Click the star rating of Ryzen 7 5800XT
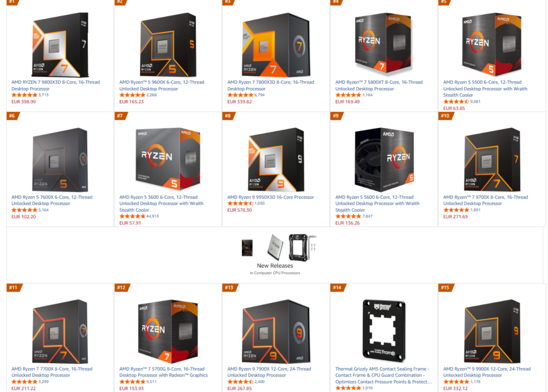Image resolution: width=548 pixels, height=392 pixels. (x=347, y=95)
